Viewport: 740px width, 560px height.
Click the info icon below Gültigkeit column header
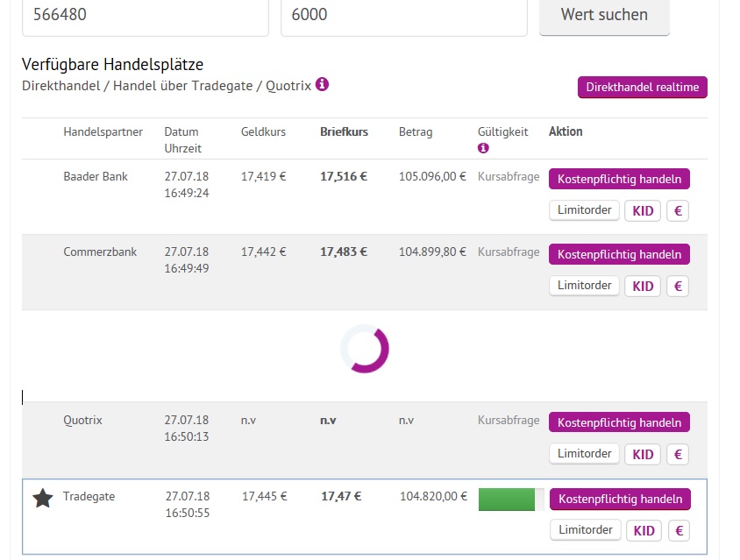pyautogui.click(x=483, y=147)
